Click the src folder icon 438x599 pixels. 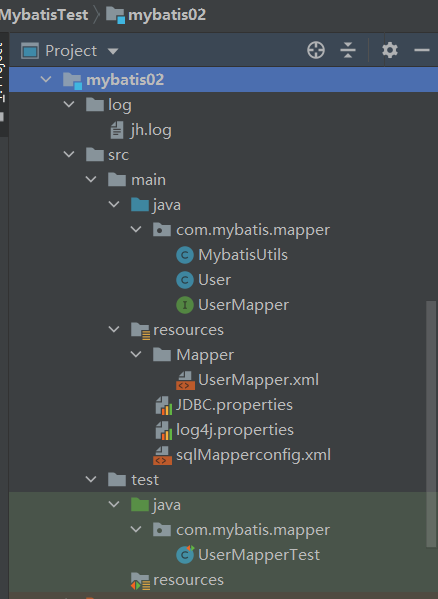coord(95,155)
